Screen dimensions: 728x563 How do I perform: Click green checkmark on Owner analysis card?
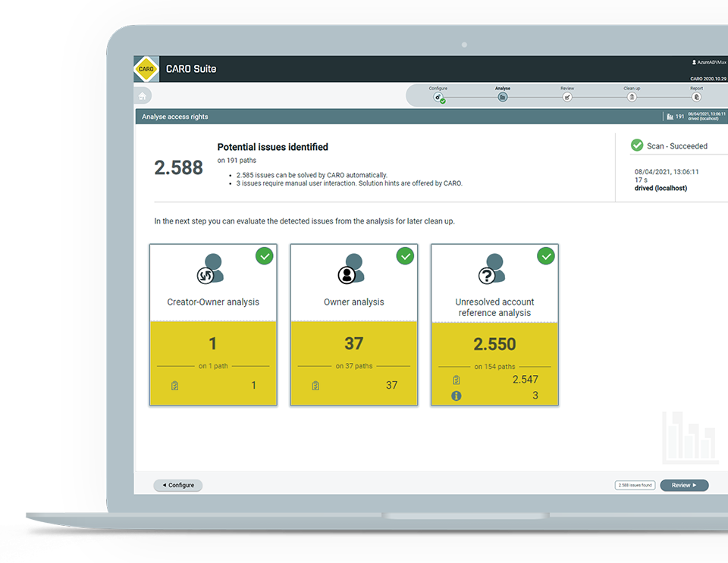(405, 256)
